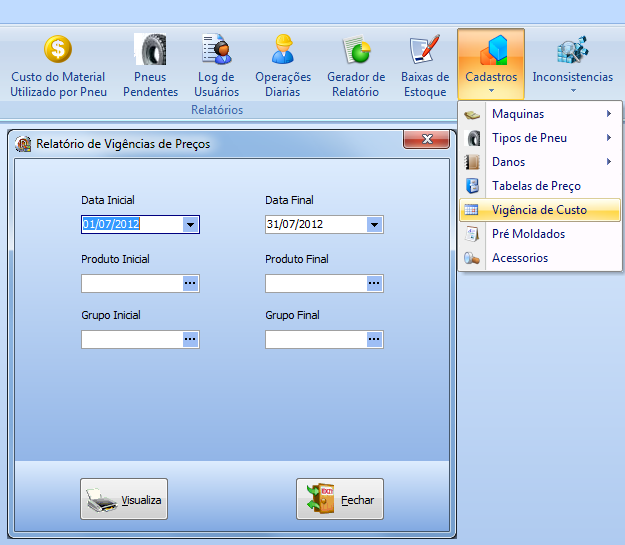Open Produto Final lookup ellipsis button
Screen dimensions: 625x545
click(x=374, y=284)
